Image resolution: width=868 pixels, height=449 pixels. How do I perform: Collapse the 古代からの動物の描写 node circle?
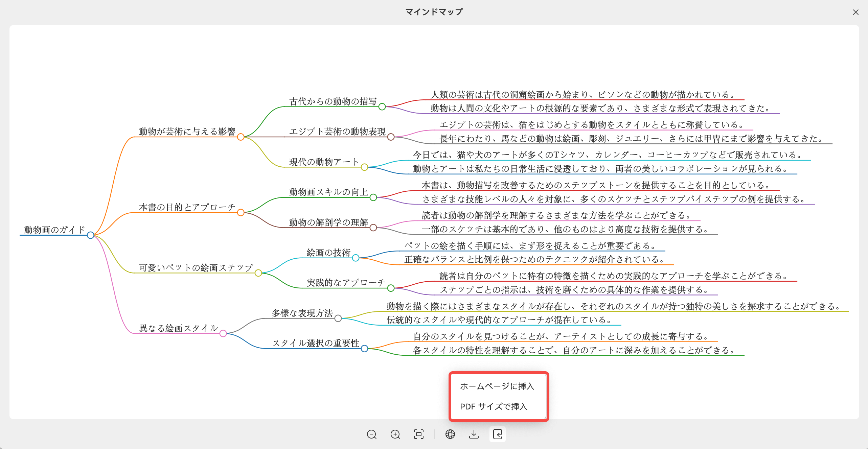click(382, 107)
